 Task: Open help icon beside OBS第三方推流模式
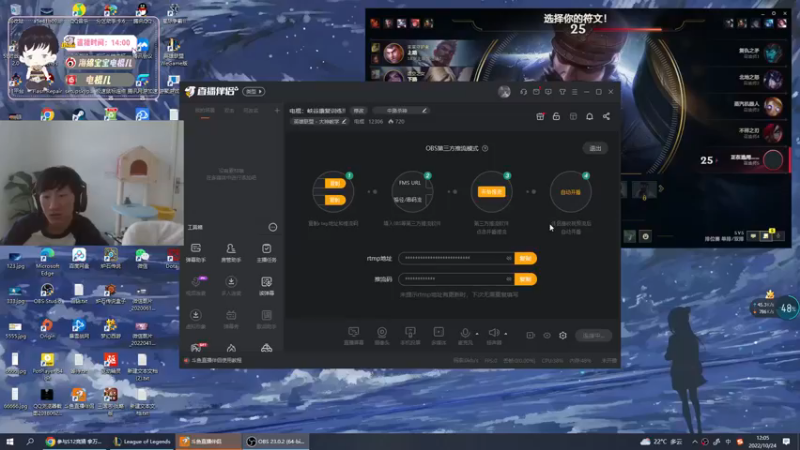coord(485,148)
